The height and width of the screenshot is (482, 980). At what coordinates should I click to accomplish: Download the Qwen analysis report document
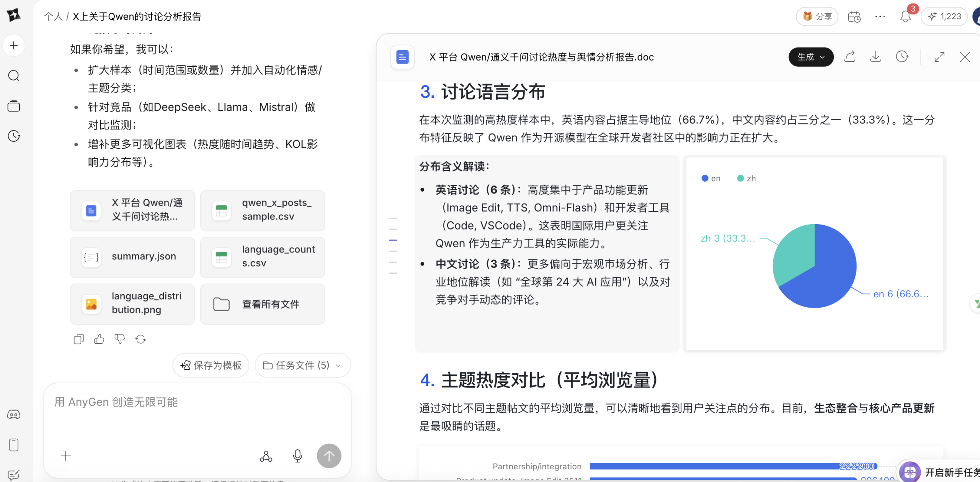[x=876, y=56]
